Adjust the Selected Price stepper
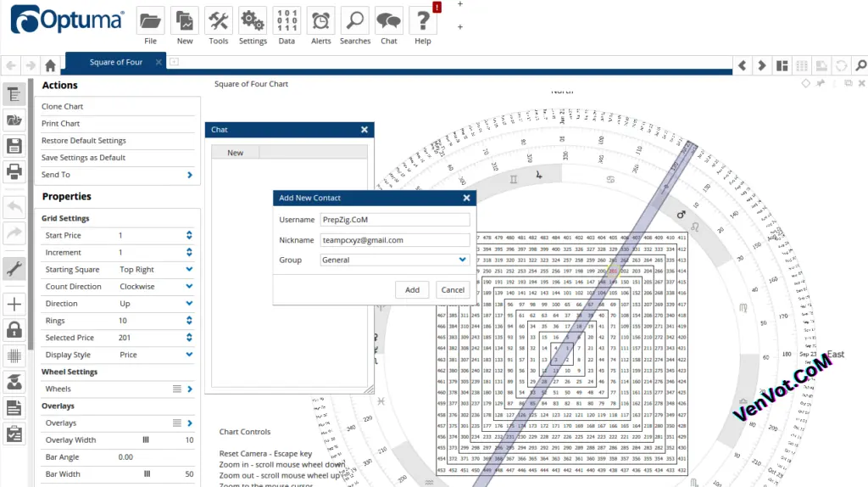Screen dimensions: 868x487 pyautogui.click(x=189, y=338)
